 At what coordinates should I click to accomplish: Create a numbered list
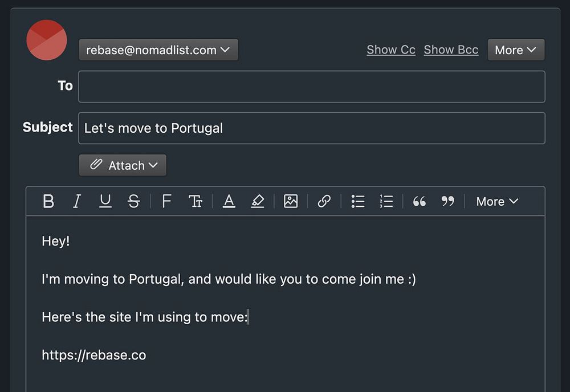coord(386,201)
